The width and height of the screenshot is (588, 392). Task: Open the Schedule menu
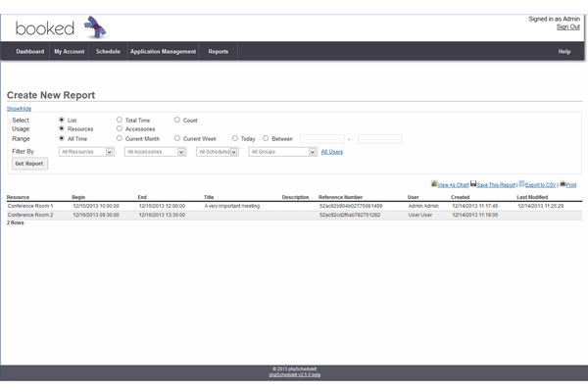coord(108,51)
